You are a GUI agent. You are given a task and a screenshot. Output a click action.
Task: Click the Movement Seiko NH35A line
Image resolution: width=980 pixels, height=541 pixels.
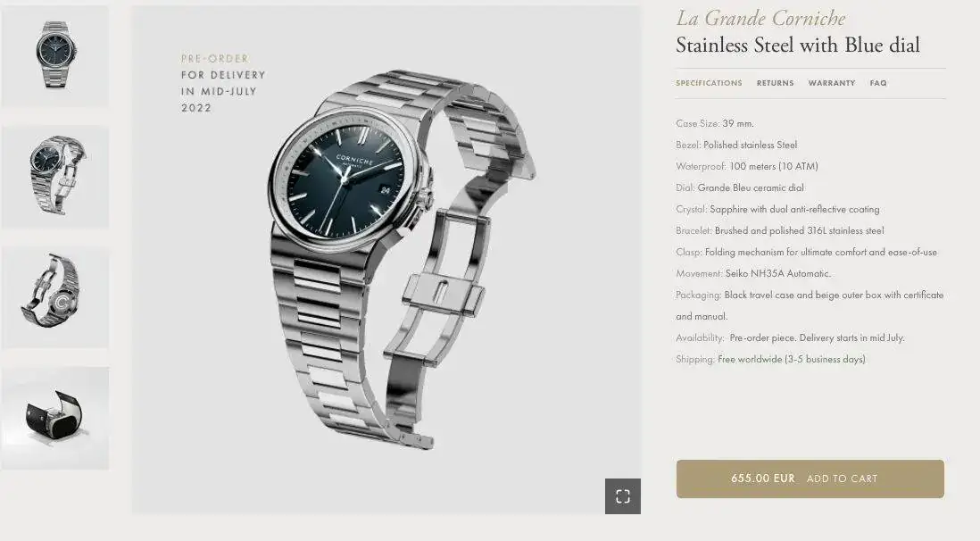coord(753,273)
